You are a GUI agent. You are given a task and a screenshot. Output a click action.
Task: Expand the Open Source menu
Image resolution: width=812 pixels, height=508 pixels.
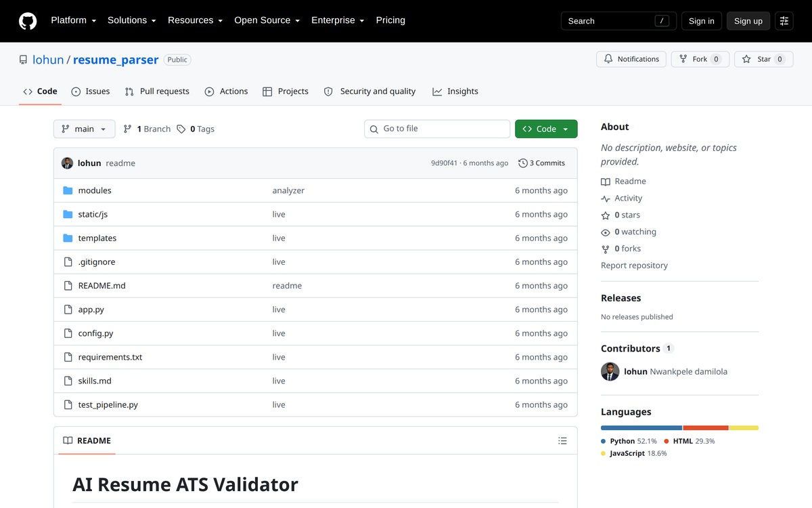(x=267, y=20)
